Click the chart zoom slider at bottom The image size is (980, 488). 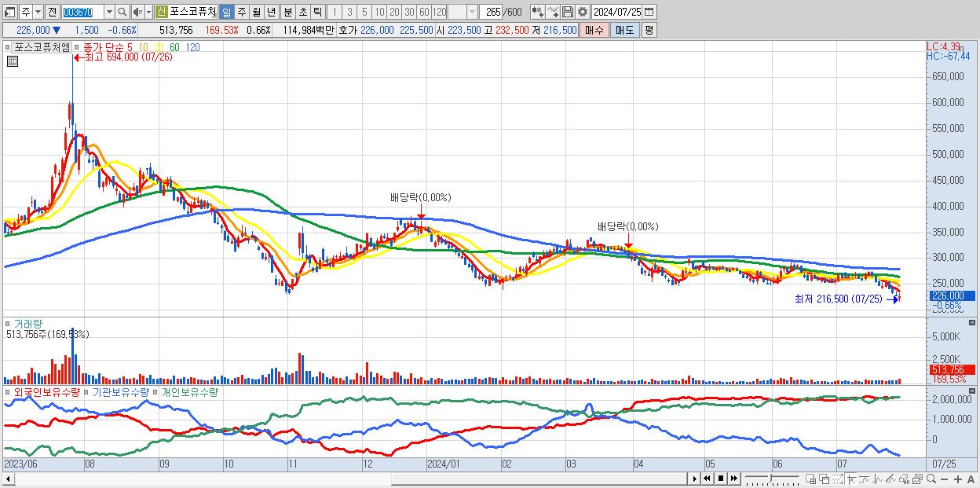click(x=772, y=479)
